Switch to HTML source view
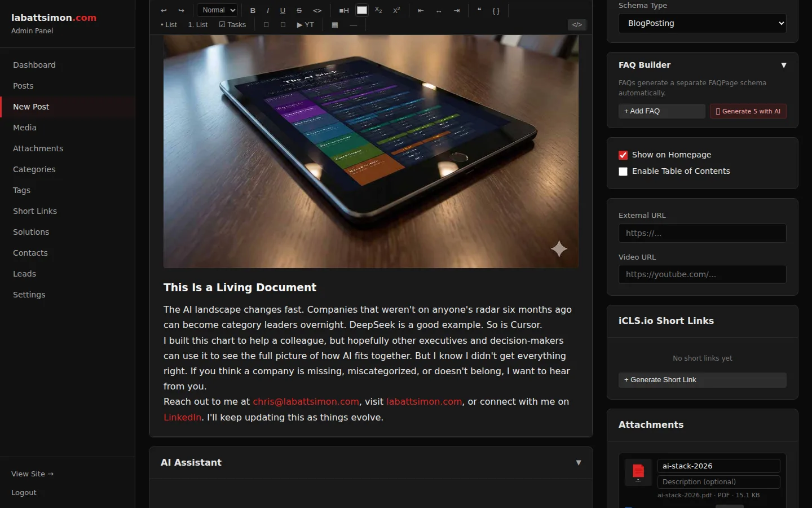This screenshot has height=508, width=812. [x=577, y=25]
